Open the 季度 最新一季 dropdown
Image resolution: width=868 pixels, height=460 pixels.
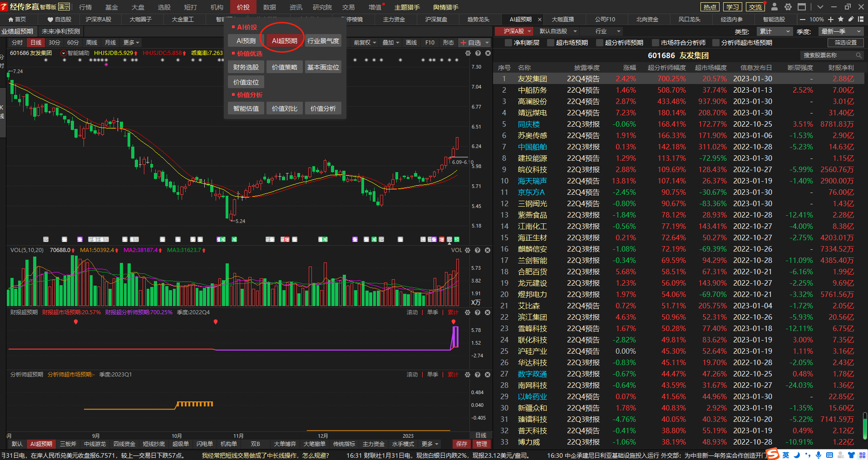pos(841,31)
